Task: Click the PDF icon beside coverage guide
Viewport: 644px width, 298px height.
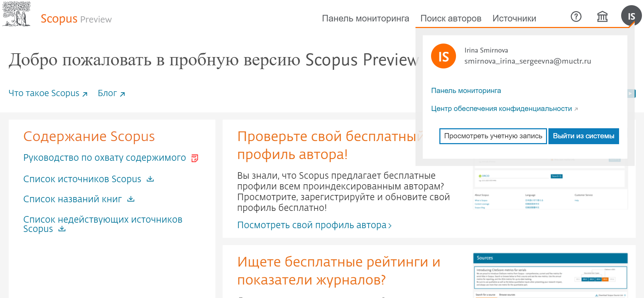Action: click(x=195, y=158)
